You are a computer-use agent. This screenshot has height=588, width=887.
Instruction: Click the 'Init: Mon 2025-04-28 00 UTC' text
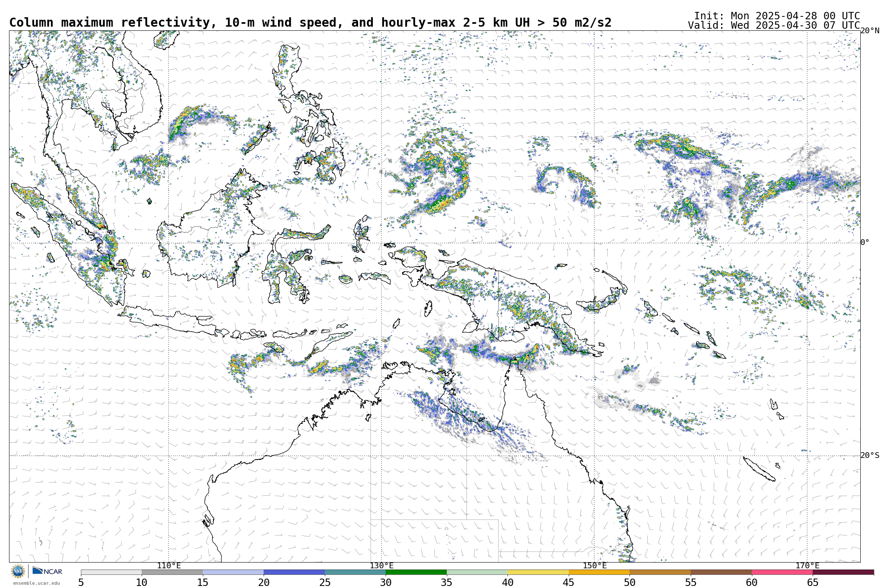tap(777, 16)
